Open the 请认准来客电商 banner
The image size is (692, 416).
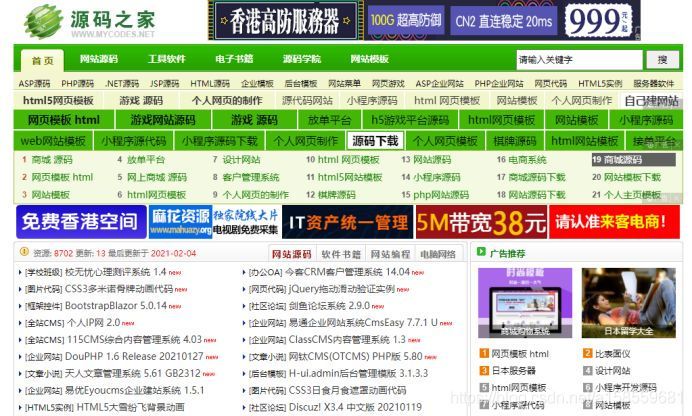[x=614, y=222]
